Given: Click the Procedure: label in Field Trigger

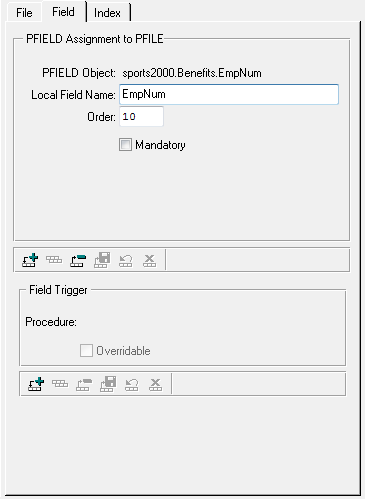Looking at the screenshot, I should pos(51,322).
